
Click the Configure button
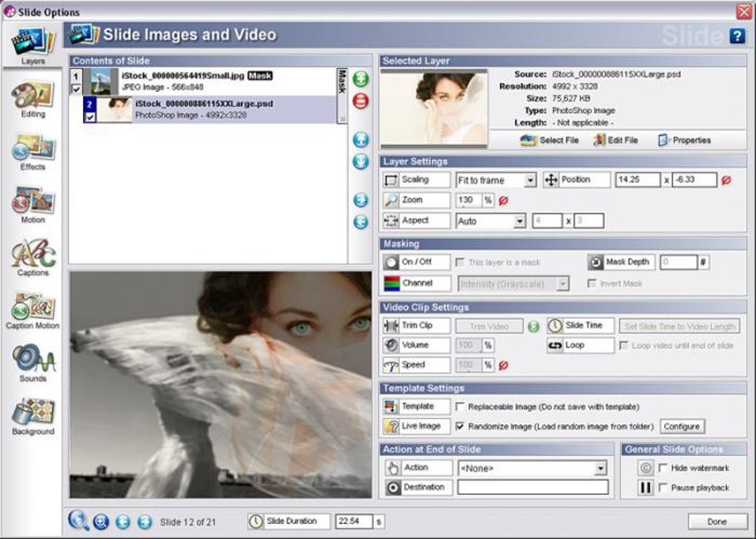click(x=681, y=426)
